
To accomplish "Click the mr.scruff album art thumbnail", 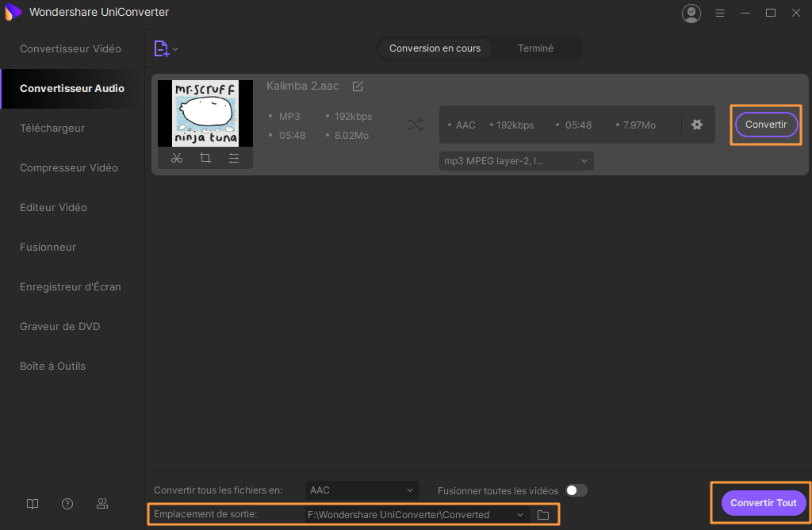I will click(205, 113).
